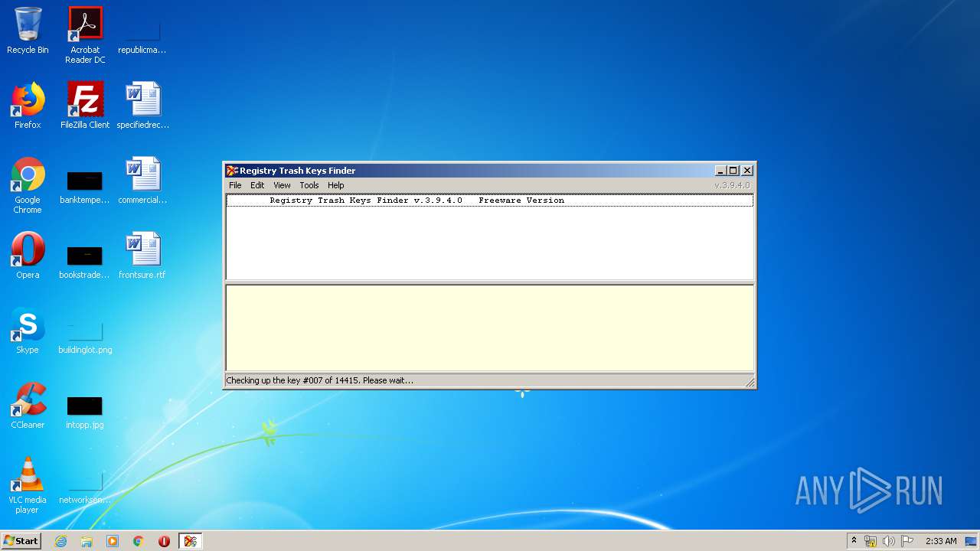The image size is (980, 551).
Task: Minimize the Registry Trash Keys Finder window
Action: click(720, 171)
